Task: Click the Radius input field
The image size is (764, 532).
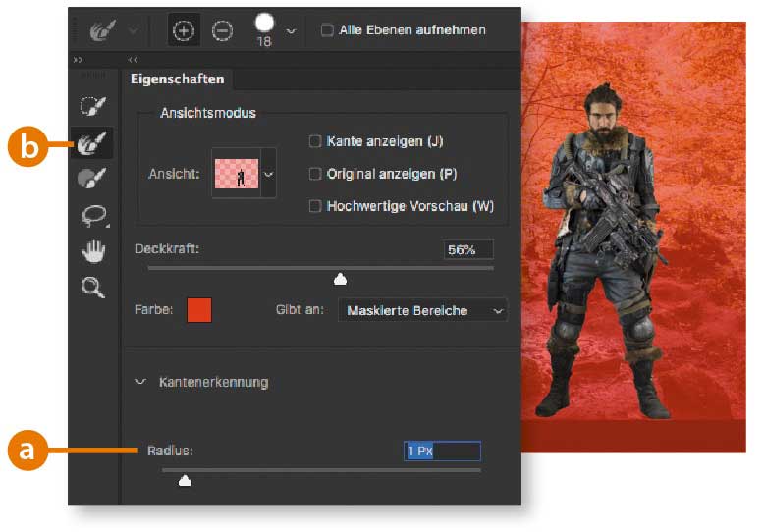Action: pyautogui.click(x=442, y=452)
